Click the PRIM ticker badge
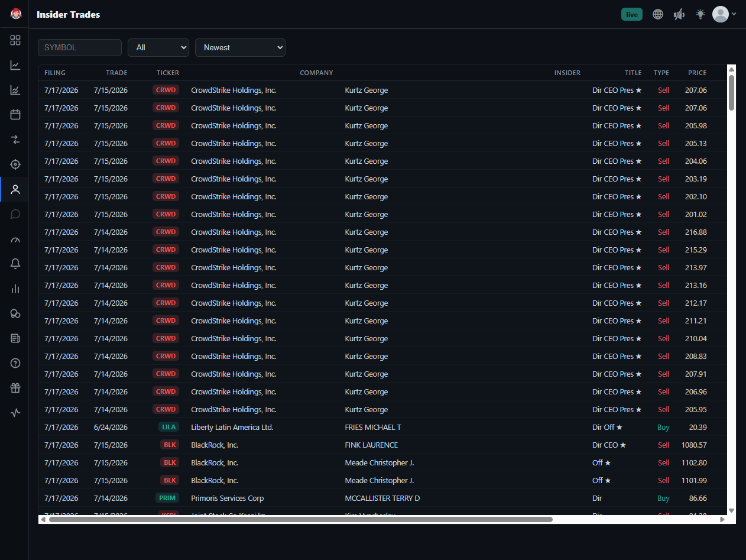The image size is (746, 560). click(x=167, y=498)
